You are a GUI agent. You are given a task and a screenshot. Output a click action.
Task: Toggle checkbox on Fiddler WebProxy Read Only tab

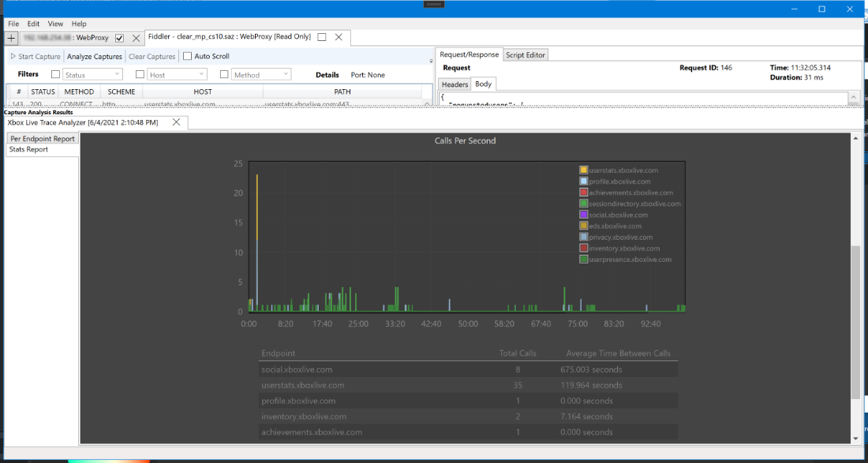click(322, 37)
